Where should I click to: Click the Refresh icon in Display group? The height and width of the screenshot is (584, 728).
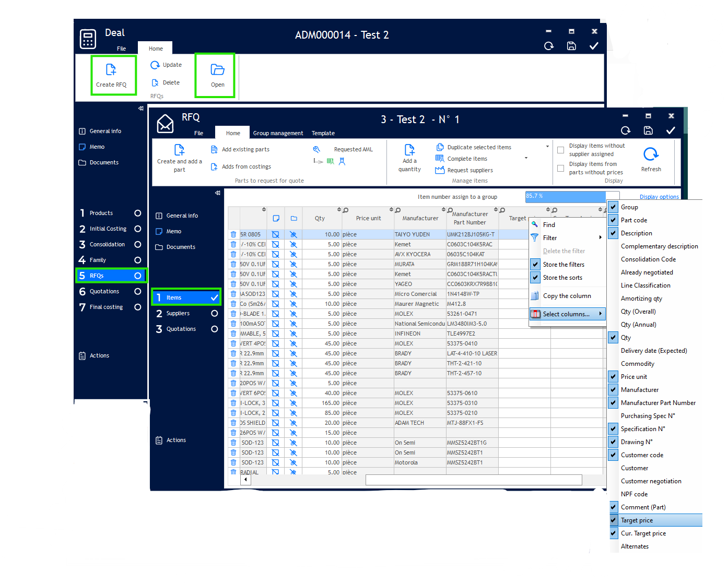[x=651, y=154]
